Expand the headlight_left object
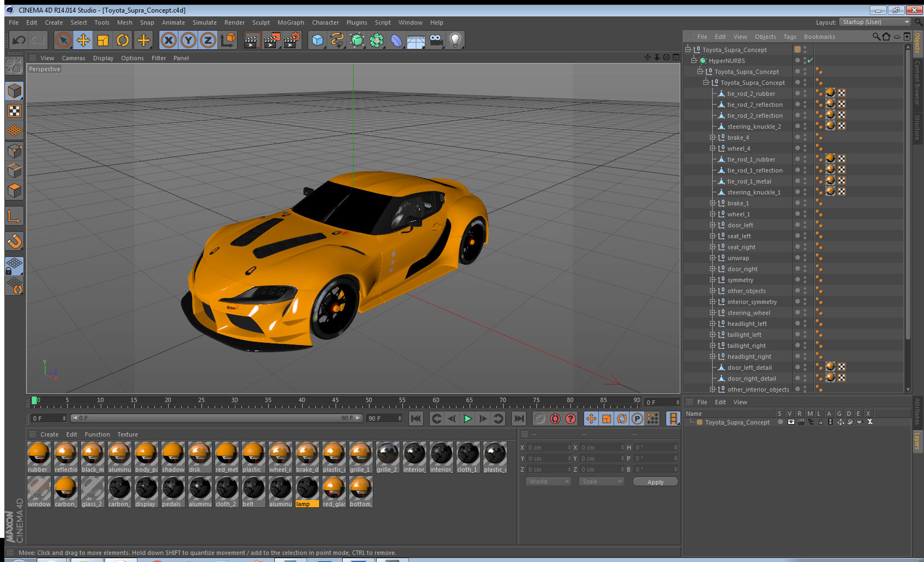Viewport: 924px width, 562px height. (713, 324)
